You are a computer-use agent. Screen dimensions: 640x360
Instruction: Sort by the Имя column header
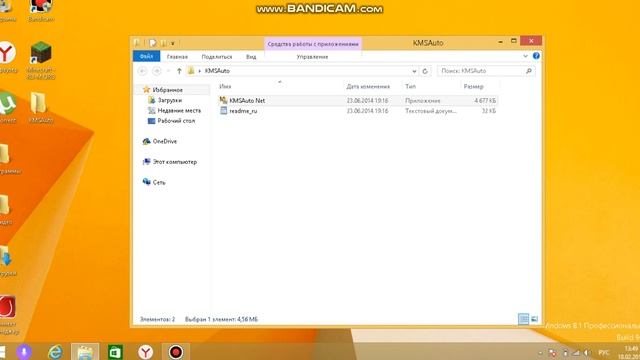click(x=225, y=87)
